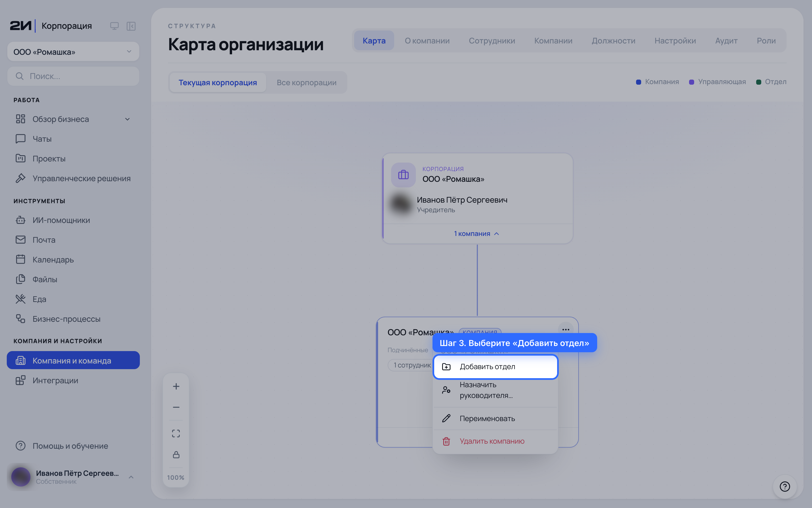This screenshot has width=812, height=508.
Task: Open Календарь in the sidebar
Action: 73,260
